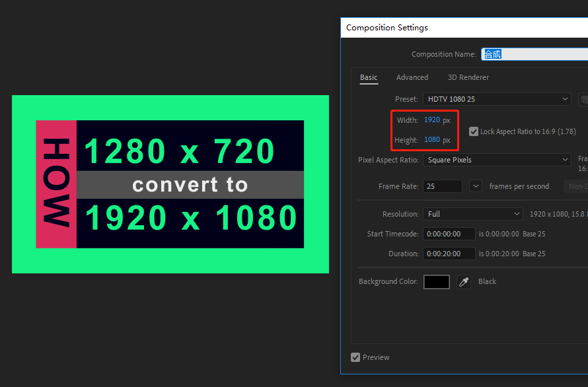Viewport: 588px width, 387px height.
Task: Toggle Lock Aspect Ratio to 16:9 checkbox
Action: coord(474,131)
